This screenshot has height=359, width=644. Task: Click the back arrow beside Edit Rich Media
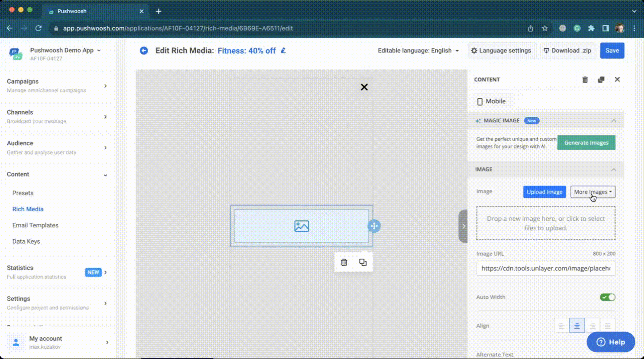[x=144, y=51]
